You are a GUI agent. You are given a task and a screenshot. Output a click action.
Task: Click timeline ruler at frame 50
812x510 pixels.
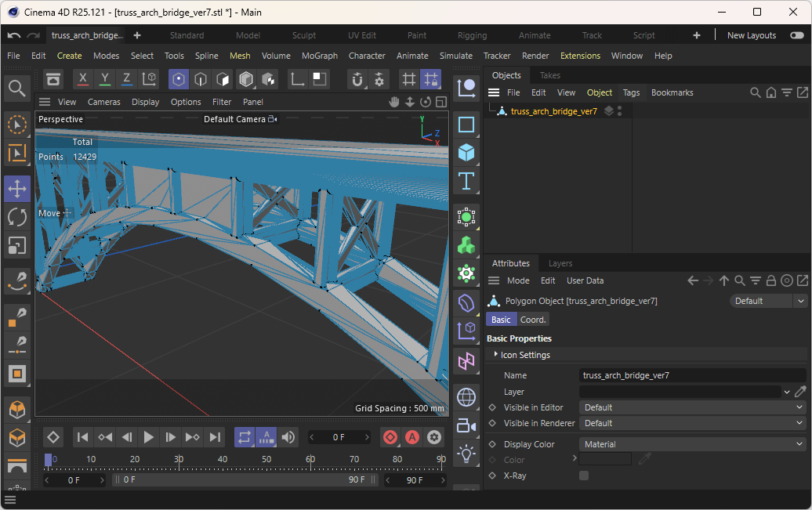pos(266,460)
